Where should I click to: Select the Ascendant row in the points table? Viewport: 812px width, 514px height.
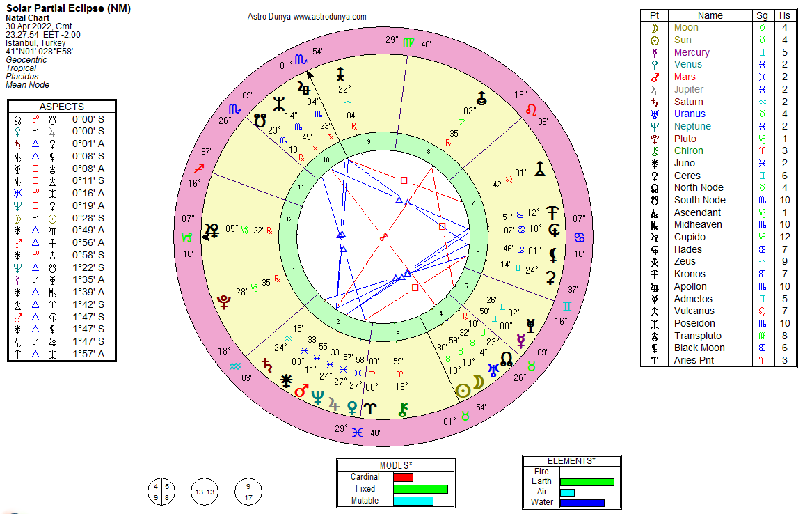coord(718,212)
